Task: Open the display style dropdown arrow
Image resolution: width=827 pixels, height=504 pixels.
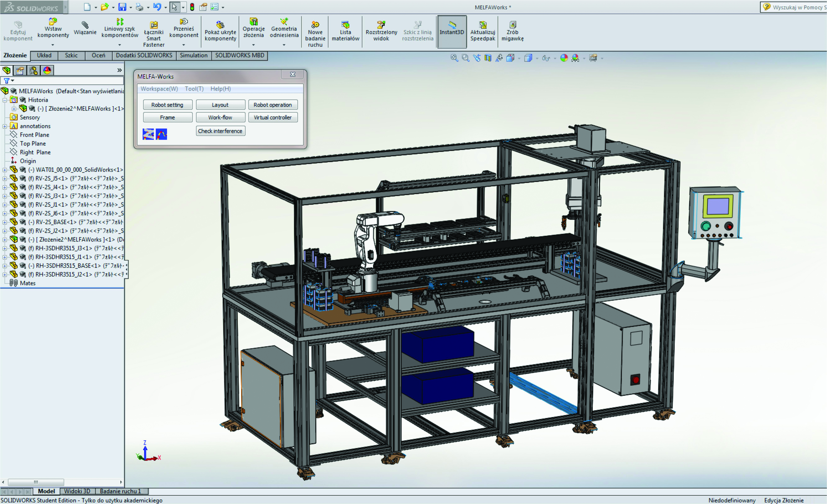Action: pos(537,58)
